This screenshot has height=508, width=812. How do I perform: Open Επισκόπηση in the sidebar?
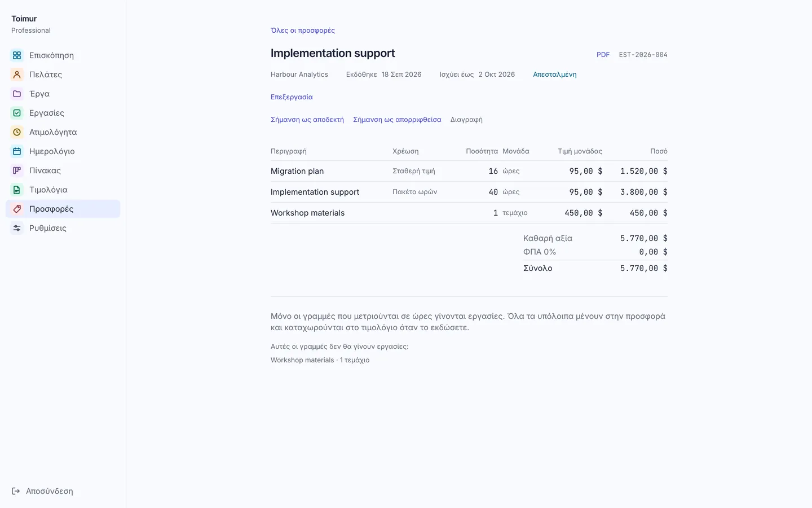63,55
